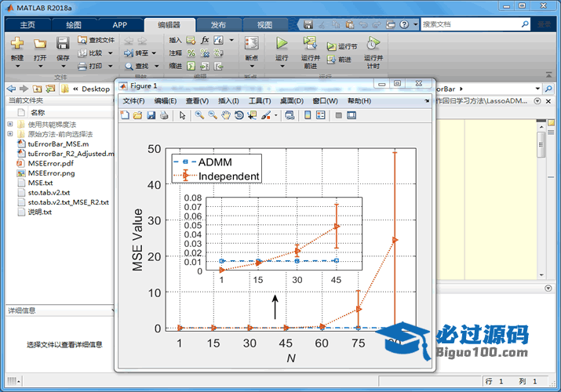
Task: Click the back arrow in folder toolbar
Action: pos(11,89)
